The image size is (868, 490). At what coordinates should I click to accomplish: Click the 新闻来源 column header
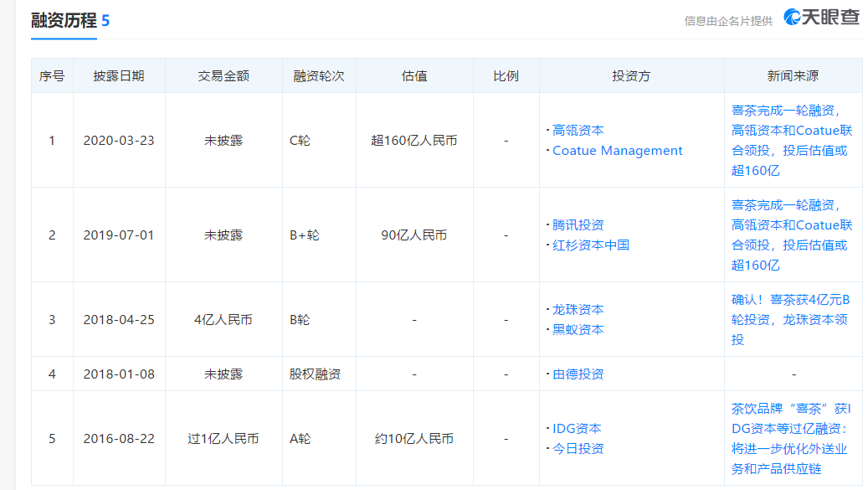pos(794,76)
